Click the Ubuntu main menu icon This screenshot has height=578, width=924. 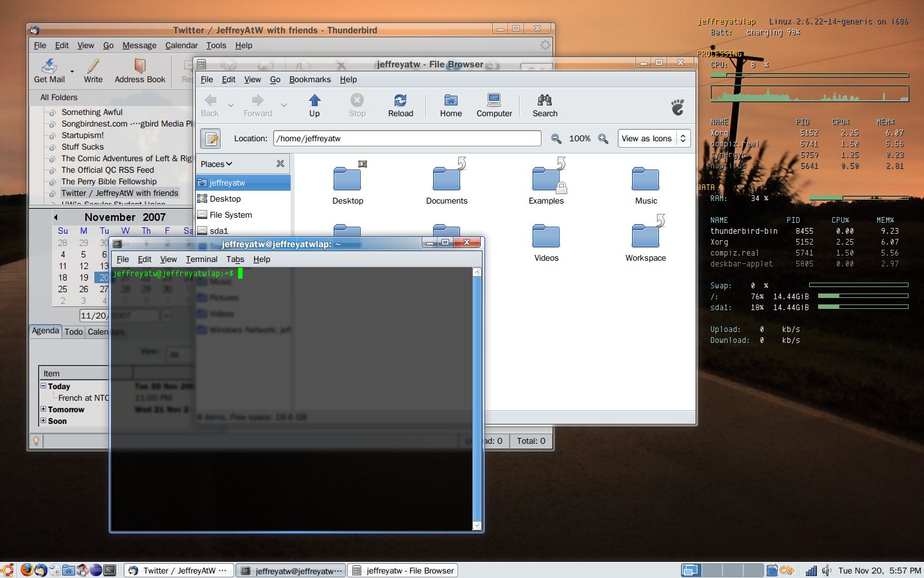(x=8, y=570)
